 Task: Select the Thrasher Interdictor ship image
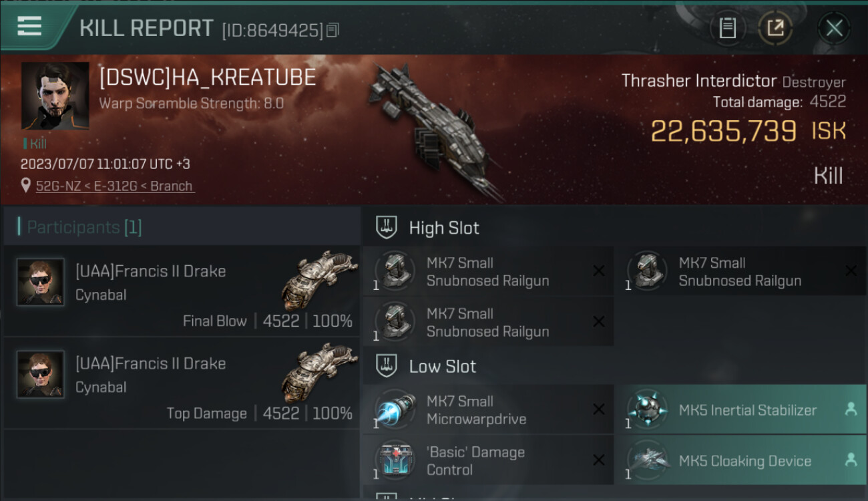(435, 130)
